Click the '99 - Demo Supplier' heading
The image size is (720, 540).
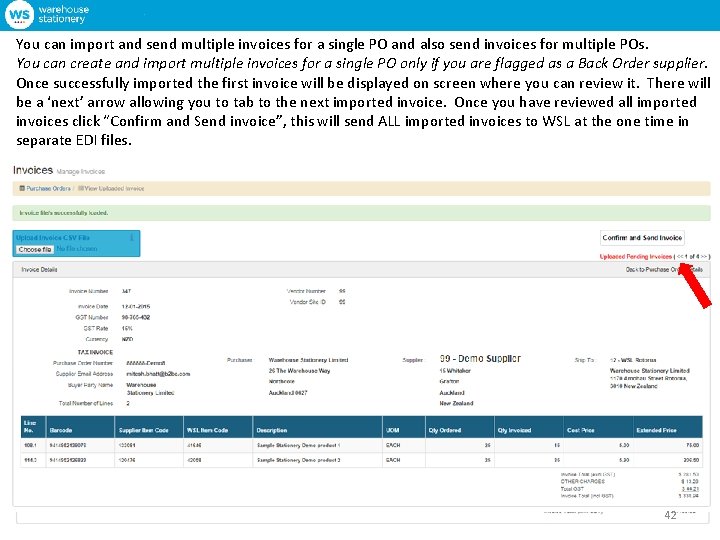[x=480, y=359]
